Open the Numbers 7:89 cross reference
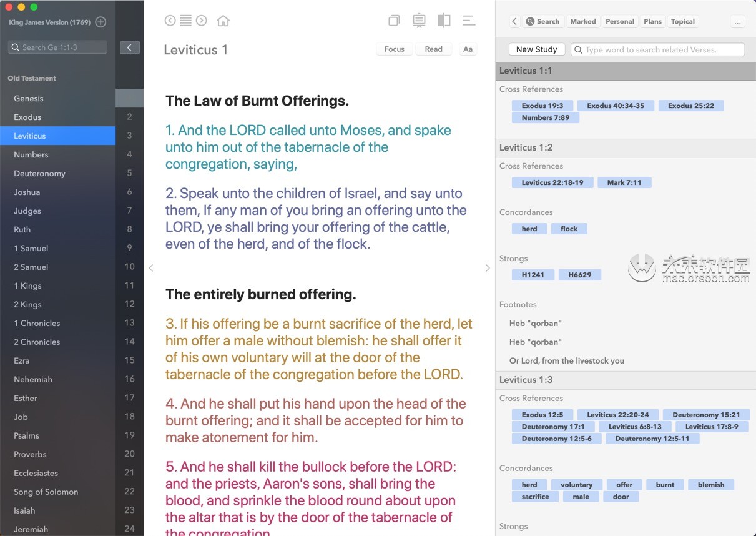This screenshot has height=536, width=756. tap(546, 117)
